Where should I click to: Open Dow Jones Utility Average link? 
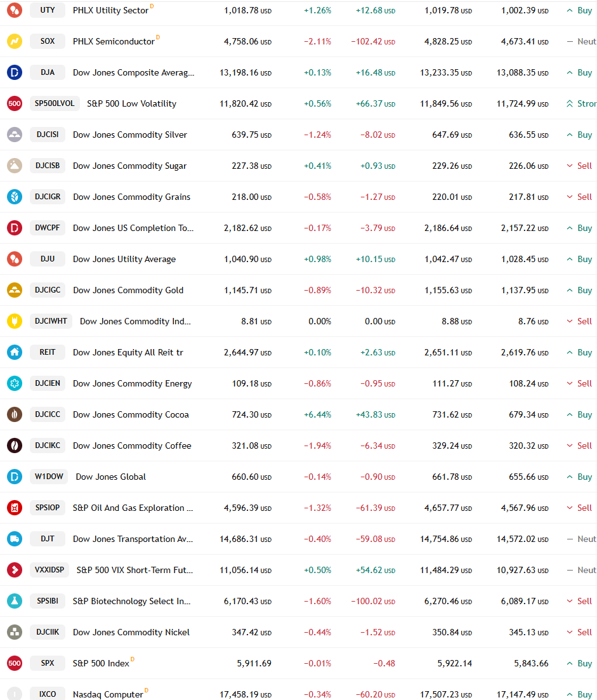[x=124, y=260]
